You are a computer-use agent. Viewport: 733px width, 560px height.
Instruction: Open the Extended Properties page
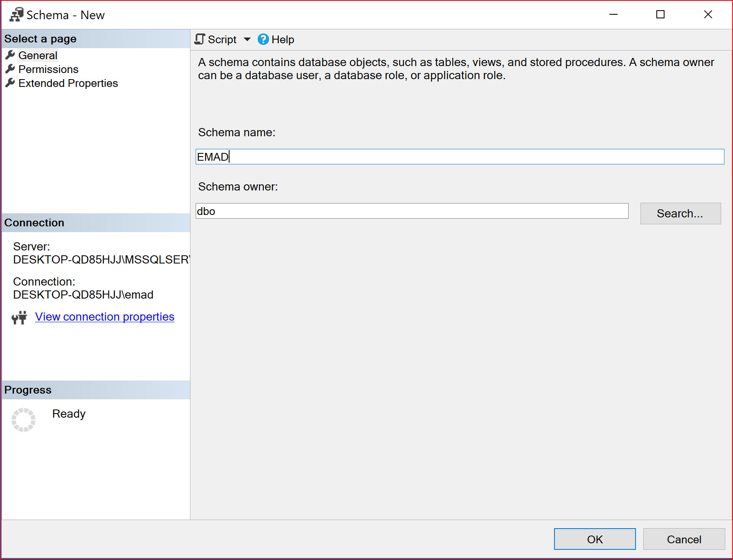[68, 83]
